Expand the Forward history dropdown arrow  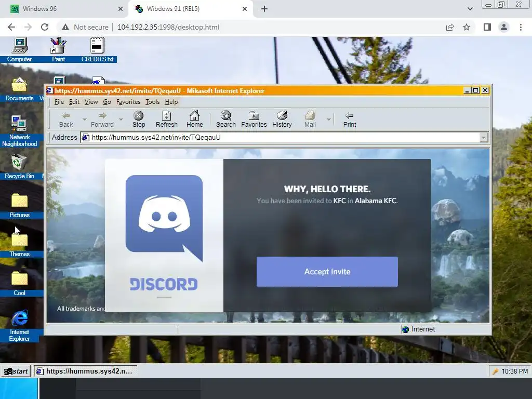pos(121,119)
